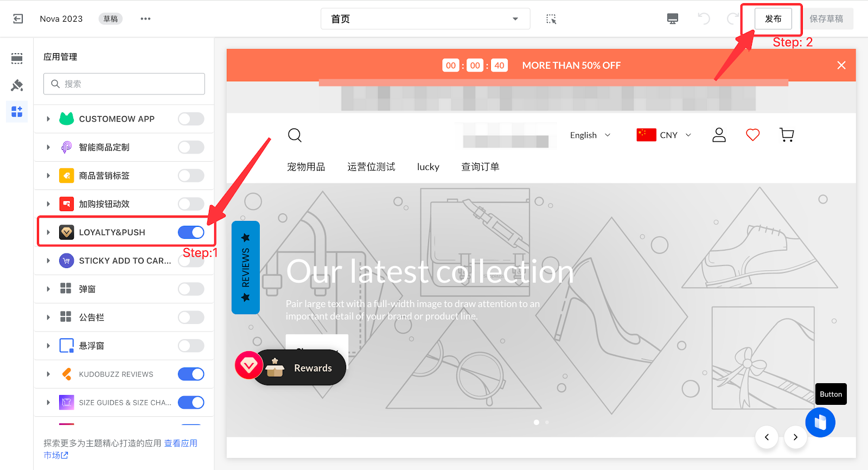Switch to desktop preview device icon
868x470 pixels.
click(x=673, y=19)
